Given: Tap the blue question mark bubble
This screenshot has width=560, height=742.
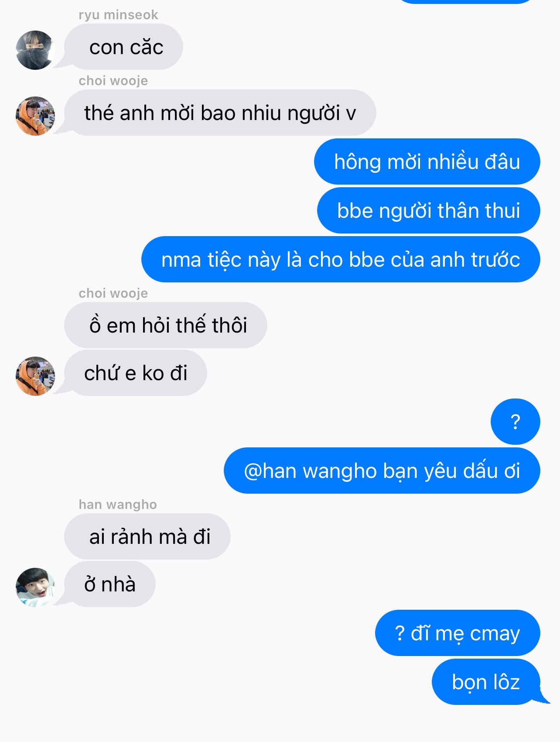Looking at the screenshot, I should (516, 422).
